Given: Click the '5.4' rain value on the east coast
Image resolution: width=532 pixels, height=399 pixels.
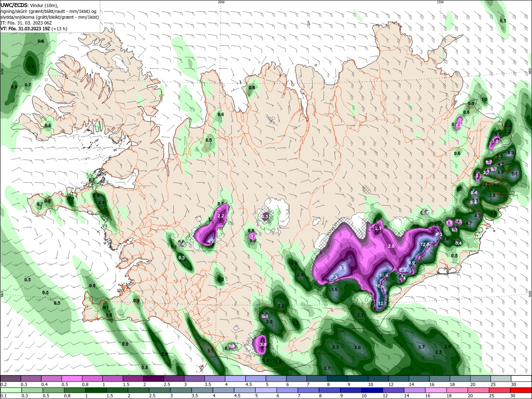Looking at the screenshot, I should [x=515, y=174].
